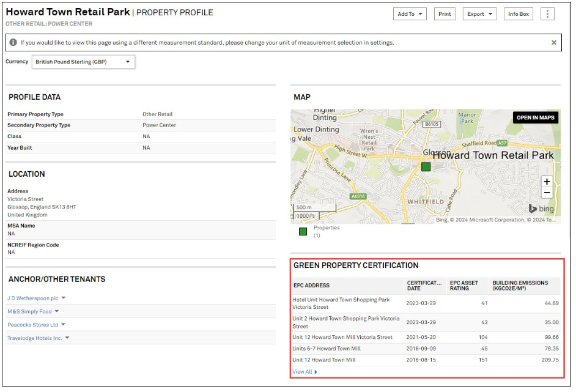This screenshot has height=392, width=576.
Task: Expand the J D Wetherspoon plc tenant arrow
Action: click(64, 298)
